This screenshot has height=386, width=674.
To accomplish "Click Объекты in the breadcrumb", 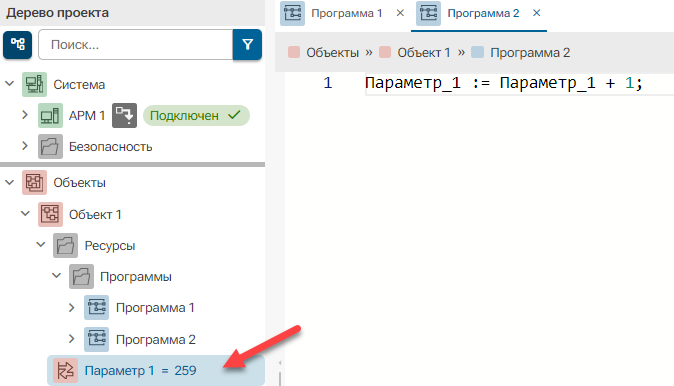I will (332, 52).
